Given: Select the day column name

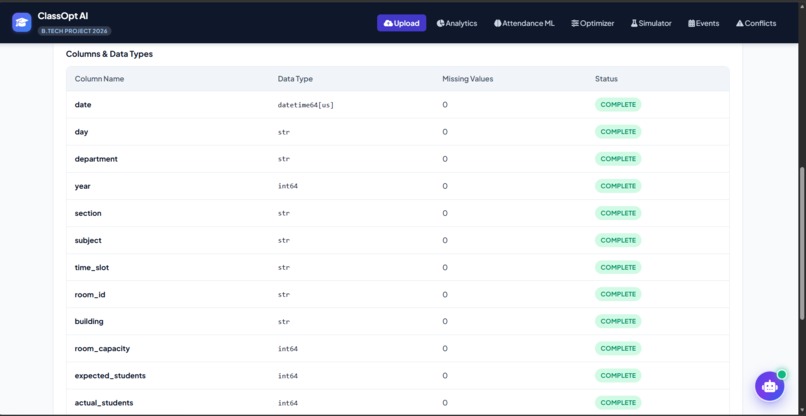Looking at the screenshot, I should coord(81,132).
